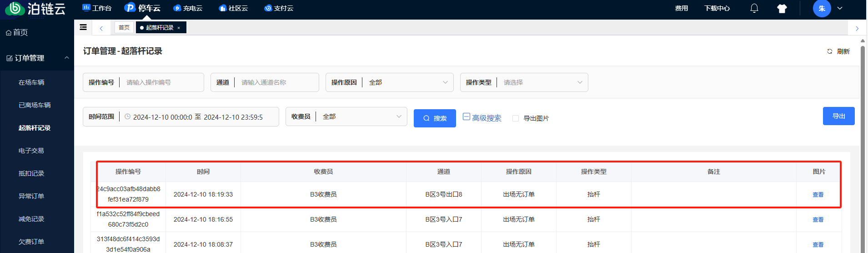Open 起落杆记录 in the sidebar

click(35, 128)
